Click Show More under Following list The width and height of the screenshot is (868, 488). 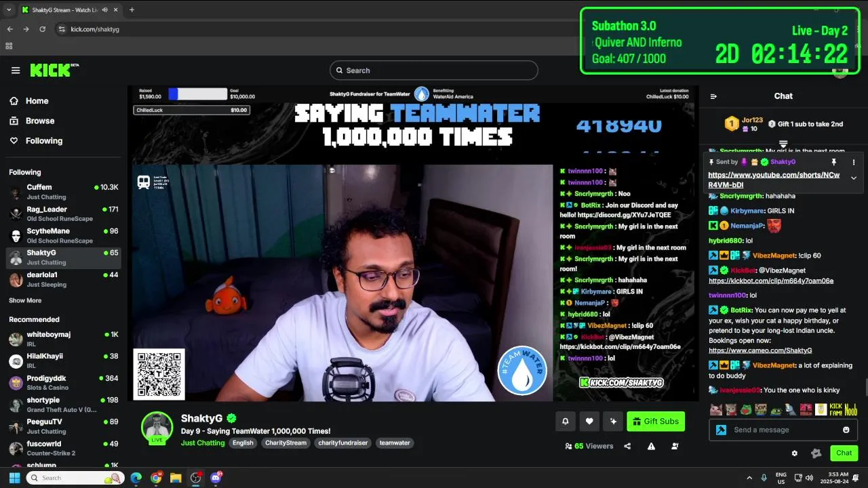(x=25, y=300)
